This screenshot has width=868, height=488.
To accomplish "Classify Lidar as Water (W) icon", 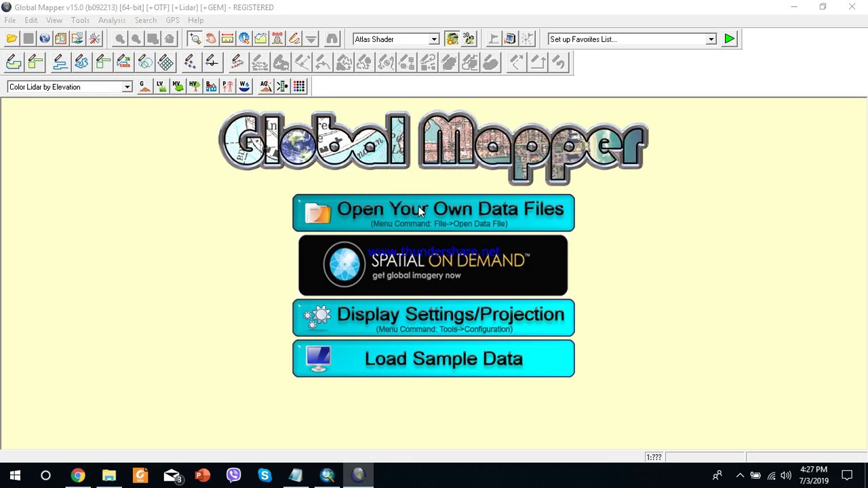I will pyautogui.click(x=244, y=86).
